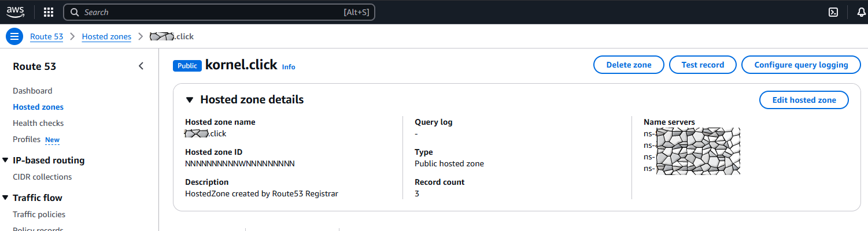The width and height of the screenshot is (868, 231).
Task: Click 'HostedZone created by Route53 Registrar' description
Action: (261, 193)
